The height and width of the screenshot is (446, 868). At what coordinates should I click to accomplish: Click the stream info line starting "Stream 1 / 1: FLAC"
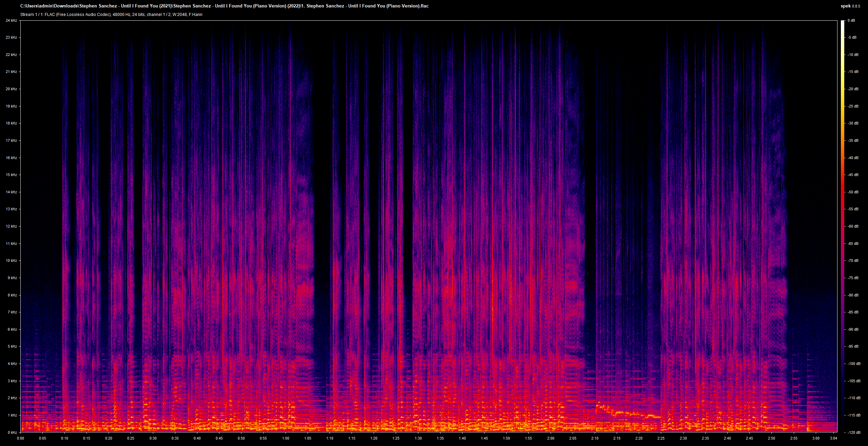(111, 15)
